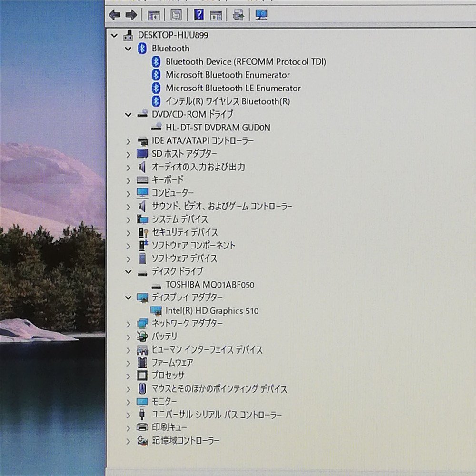This screenshot has height=476, width=476.
Task: Click the Back arrow in toolbar
Action: (x=114, y=15)
